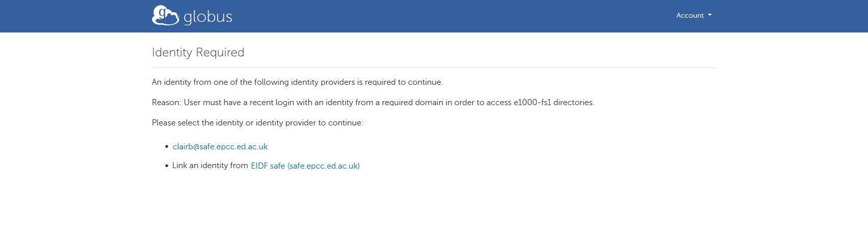Click the caret arrow beside Account
Image resolution: width=868 pixels, height=226 pixels.
point(710,15)
